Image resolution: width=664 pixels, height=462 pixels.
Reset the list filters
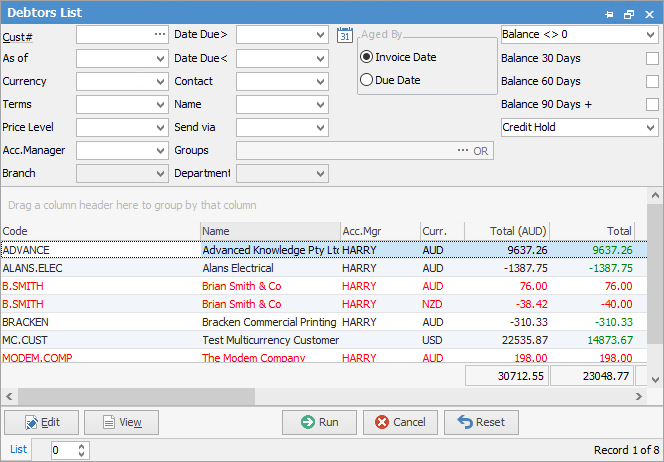coord(481,422)
